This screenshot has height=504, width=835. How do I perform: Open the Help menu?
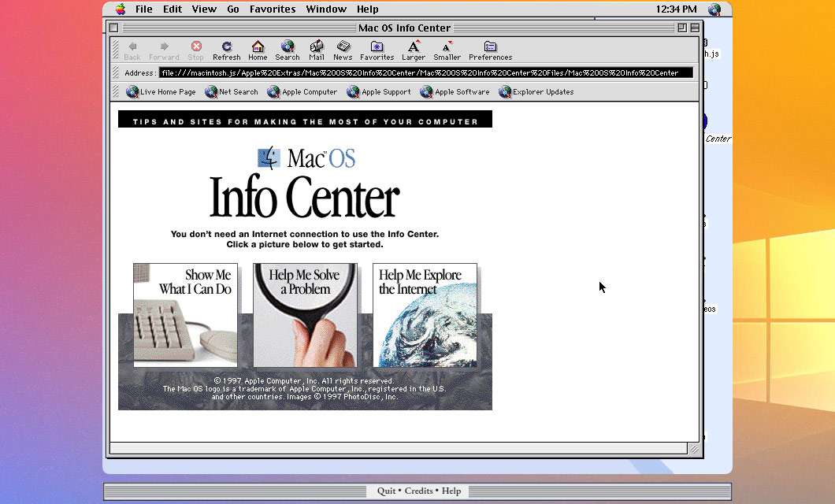coord(367,9)
